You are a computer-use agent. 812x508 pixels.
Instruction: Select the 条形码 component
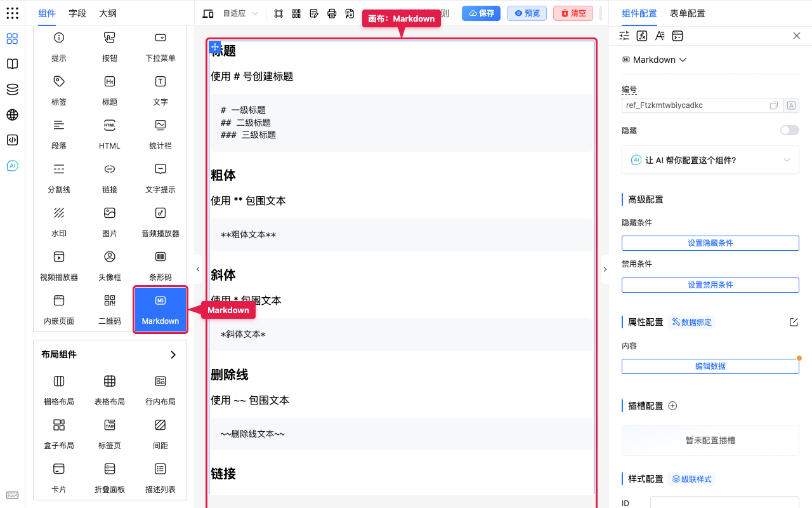coord(160,265)
